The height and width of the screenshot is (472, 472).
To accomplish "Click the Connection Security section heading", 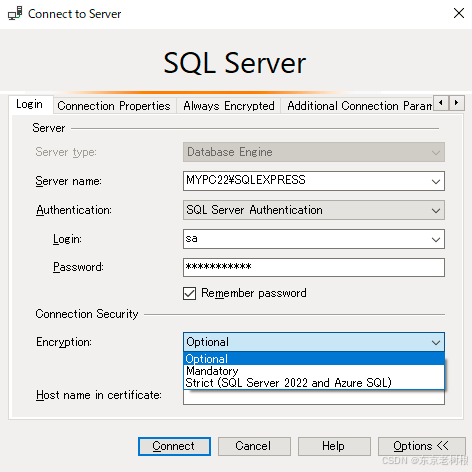I will [87, 314].
